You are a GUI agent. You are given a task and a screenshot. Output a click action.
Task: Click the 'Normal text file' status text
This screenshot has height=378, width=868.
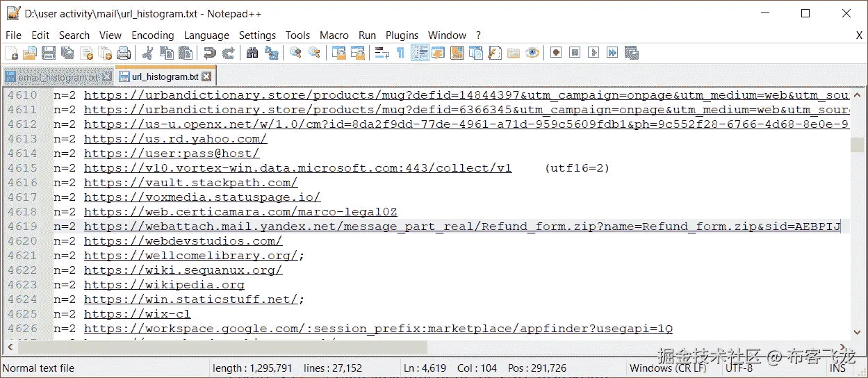click(x=38, y=368)
